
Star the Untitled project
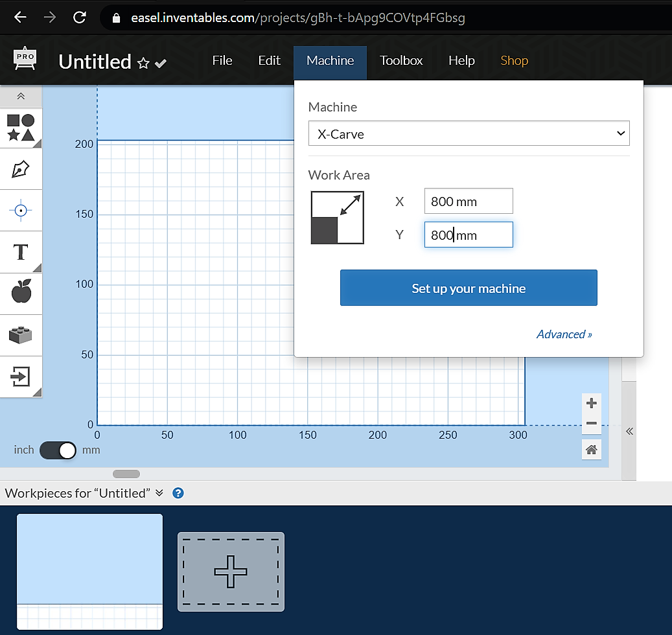click(143, 63)
